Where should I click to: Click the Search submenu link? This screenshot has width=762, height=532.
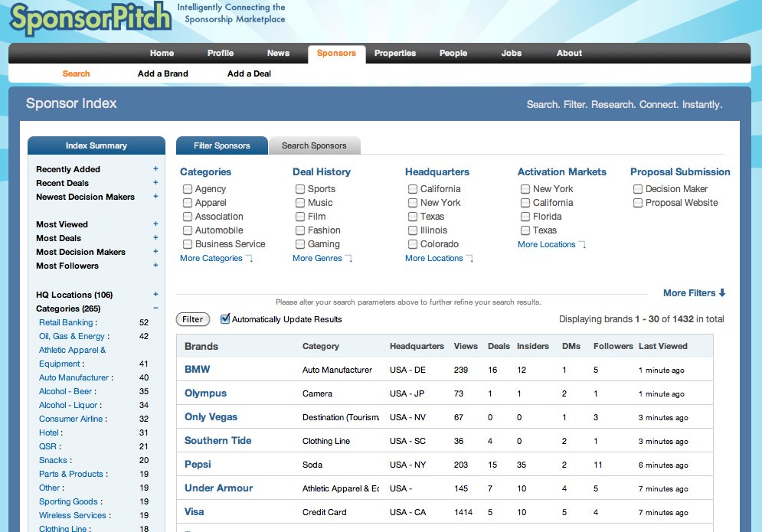click(x=77, y=73)
